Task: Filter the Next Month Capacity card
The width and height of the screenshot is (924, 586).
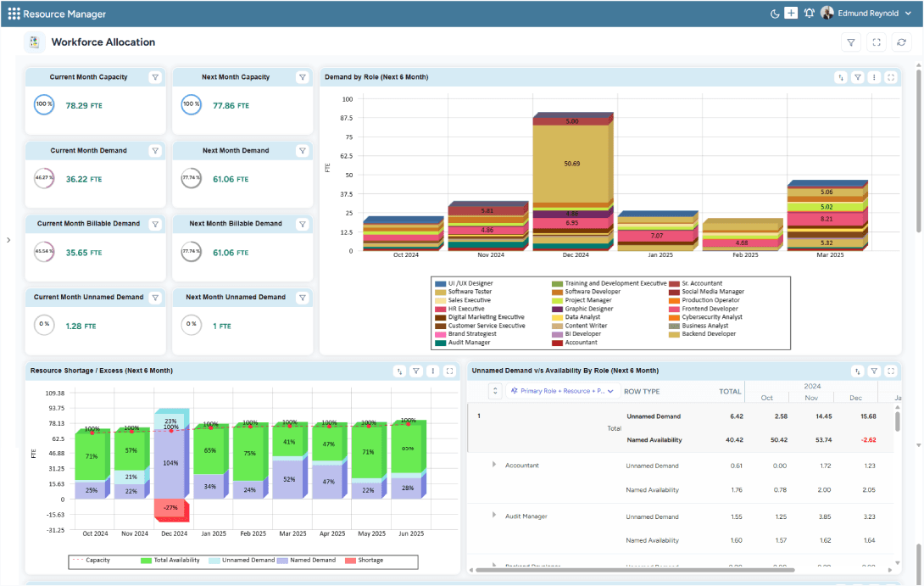Action: (x=303, y=77)
